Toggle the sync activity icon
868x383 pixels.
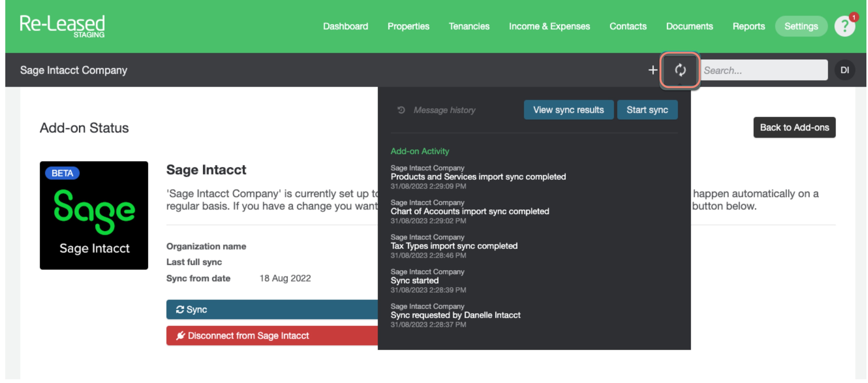(680, 70)
